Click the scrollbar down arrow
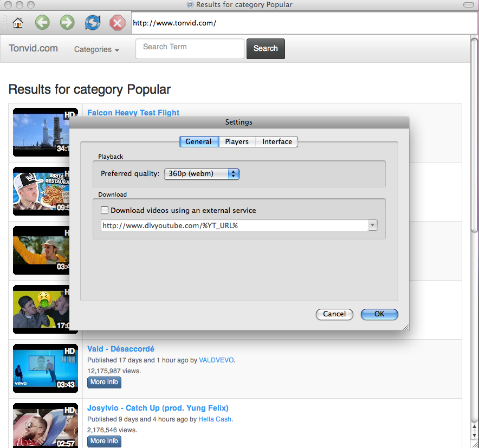Viewport: 479px width, 448px height. pos(474,435)
